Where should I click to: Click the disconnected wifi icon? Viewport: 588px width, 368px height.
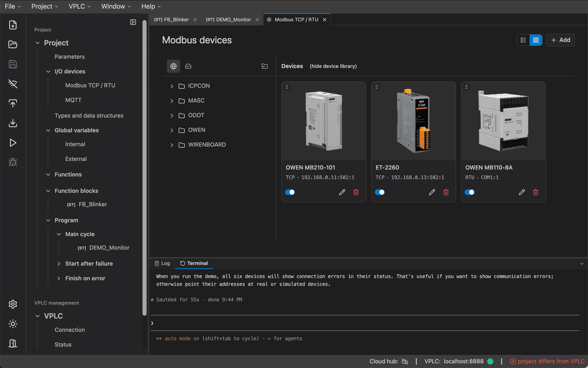tap(13, 84)
